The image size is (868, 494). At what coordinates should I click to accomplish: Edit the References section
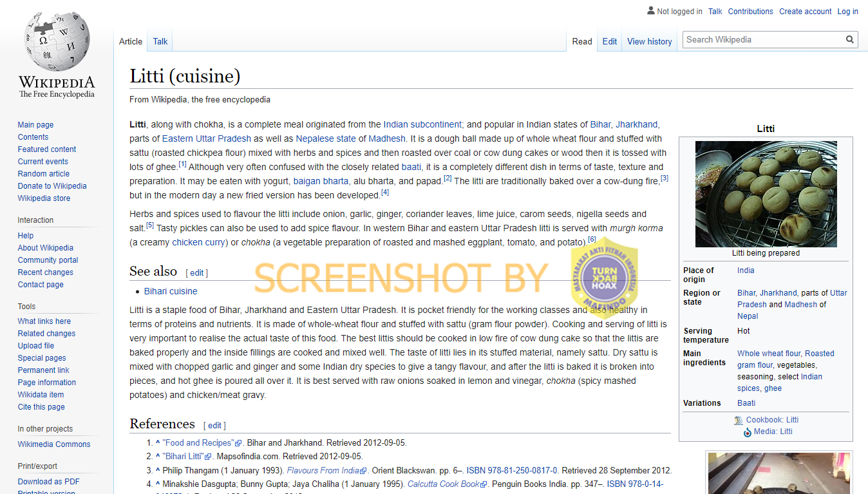215,426
